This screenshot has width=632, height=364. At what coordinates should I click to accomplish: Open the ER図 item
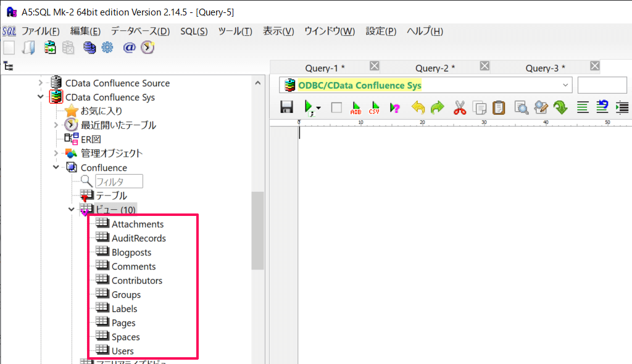coord(91,139)
